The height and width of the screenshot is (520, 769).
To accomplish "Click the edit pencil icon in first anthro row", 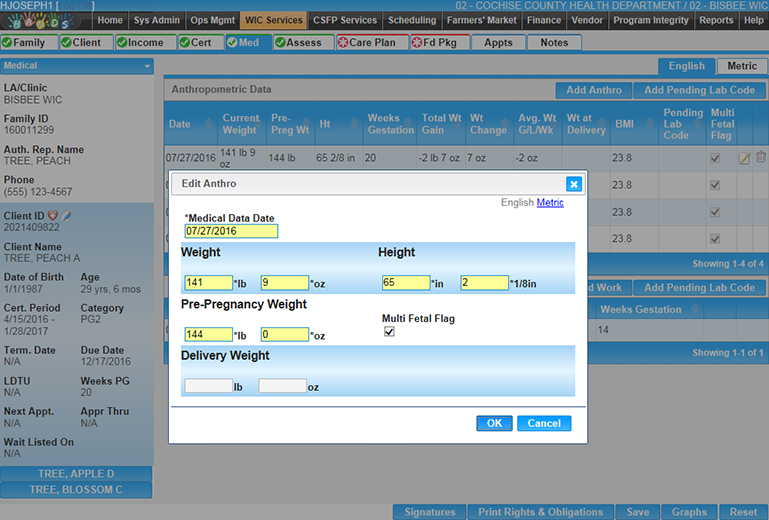I will [x=744, y=158].
